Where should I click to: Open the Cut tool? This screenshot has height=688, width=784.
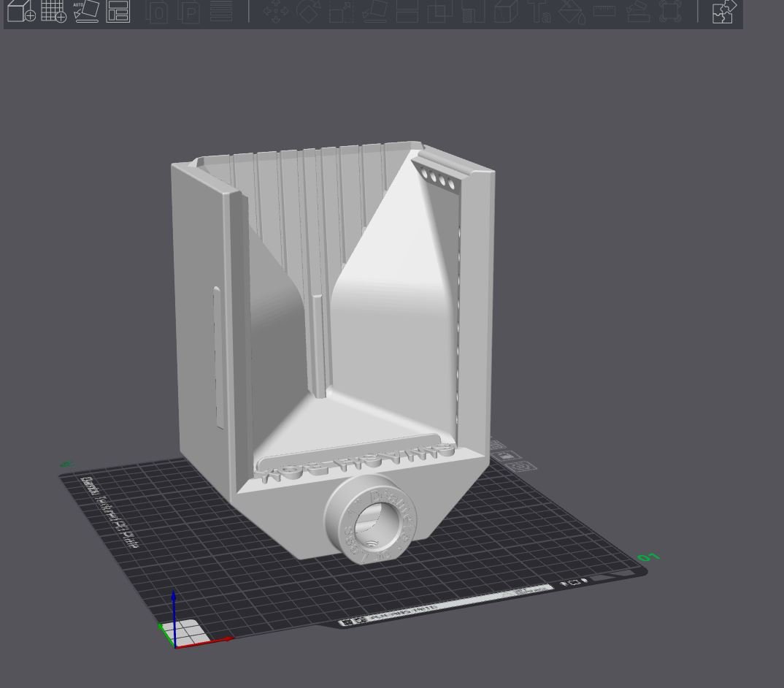pos(406,13)
